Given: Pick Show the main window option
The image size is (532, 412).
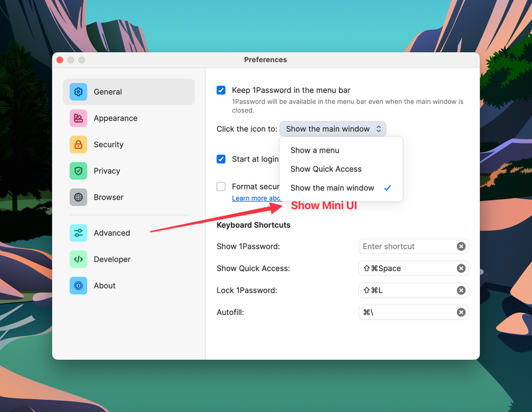Looking at the screenshot, I should tap(332, 188).
